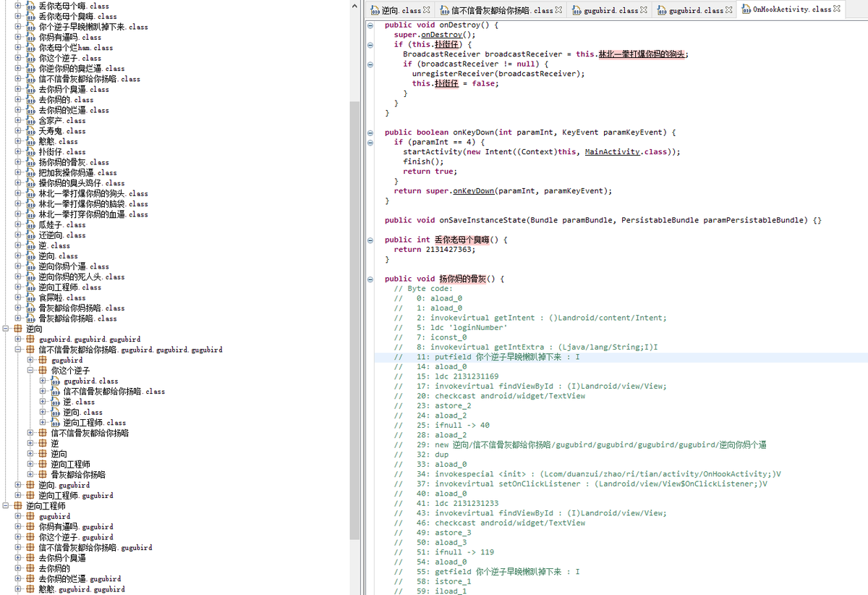Screen dimensions: 868x595
Task: Close the 逆向.class editor tab with its X
Action: point(426,10)
